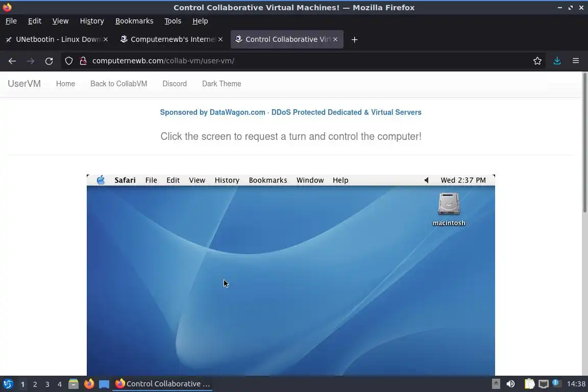Image resolution: width=588 pixels, height=392 pixels.
Task: Select the Control Collaborative taskbar window button
Action: coord(162,384)
